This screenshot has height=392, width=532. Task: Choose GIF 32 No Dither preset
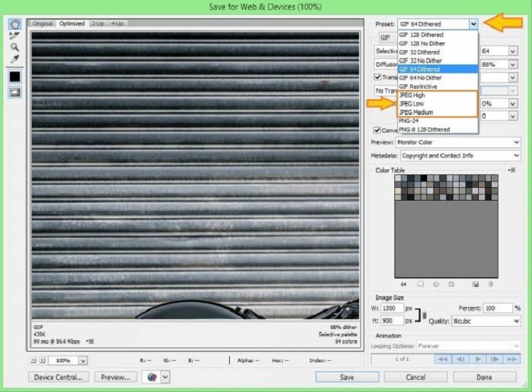[x=438, y=61]
